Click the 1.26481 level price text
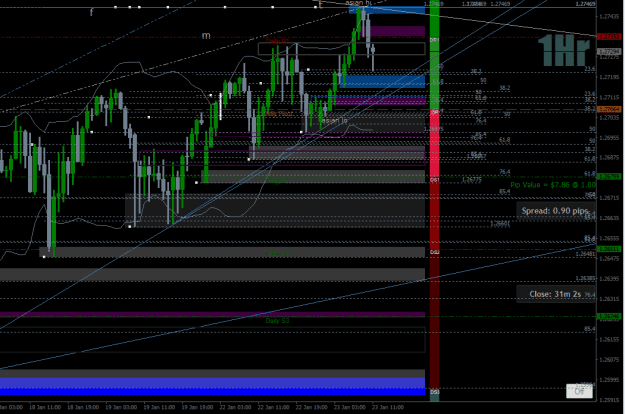The height and width of the screenshot is (414, 625). 585,254
